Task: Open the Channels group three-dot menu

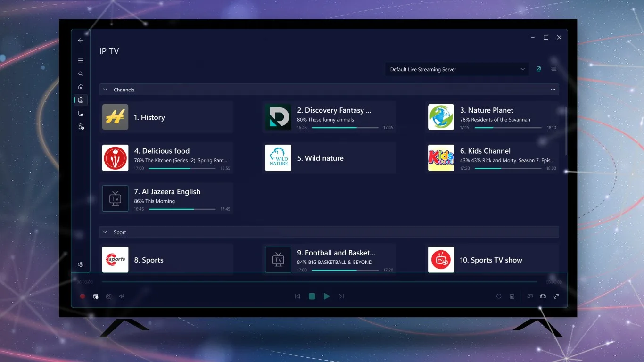Action: [553, 90]
